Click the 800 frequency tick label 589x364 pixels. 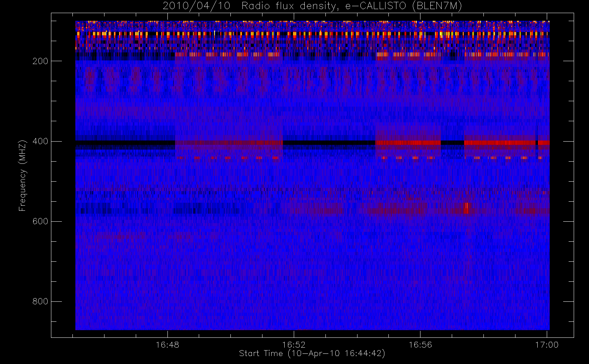click(x=40, y=301)
